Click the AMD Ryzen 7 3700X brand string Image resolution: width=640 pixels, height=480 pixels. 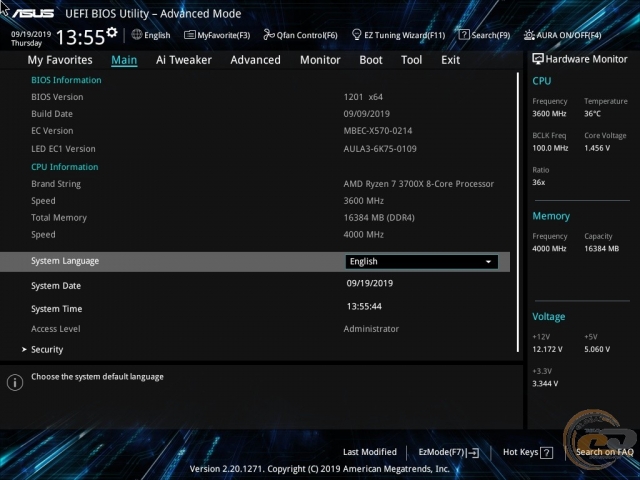pos(418,184)
